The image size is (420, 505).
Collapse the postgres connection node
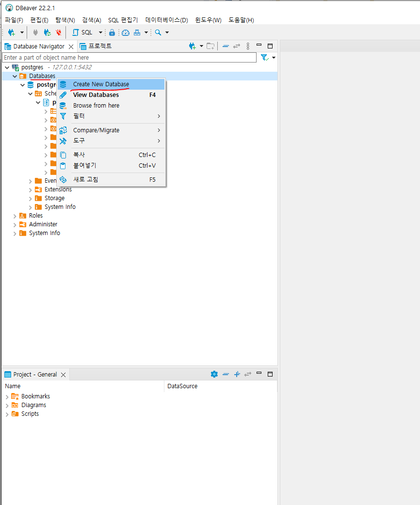point(7,67)
